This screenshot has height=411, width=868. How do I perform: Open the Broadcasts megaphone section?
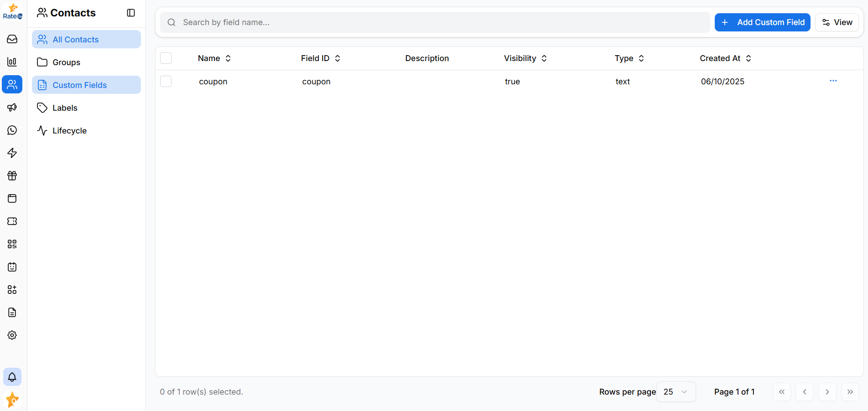pyautogui.click(x=12, y=107)
